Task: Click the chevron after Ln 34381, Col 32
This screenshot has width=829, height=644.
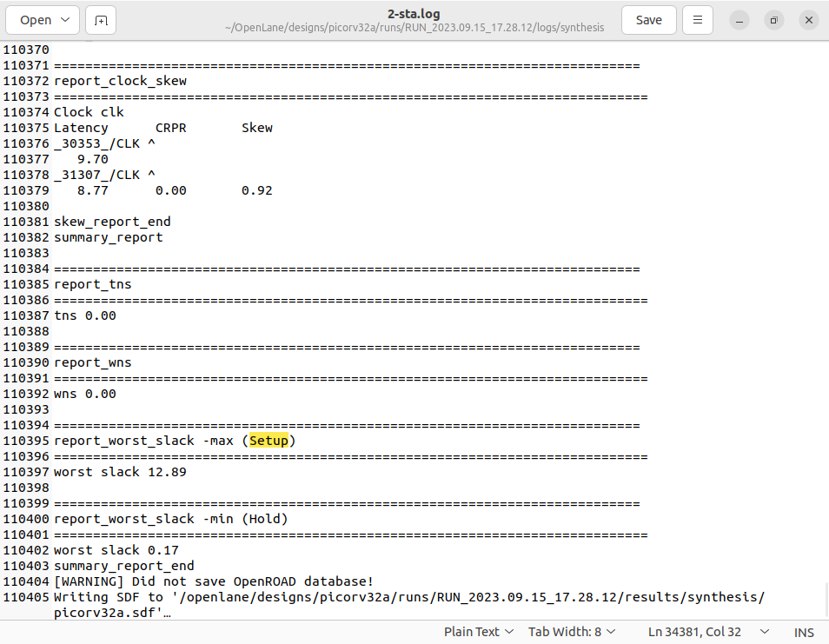Action: point(764,632)
